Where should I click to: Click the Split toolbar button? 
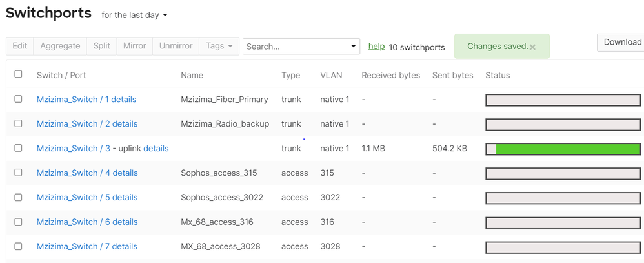coord(101,46)
